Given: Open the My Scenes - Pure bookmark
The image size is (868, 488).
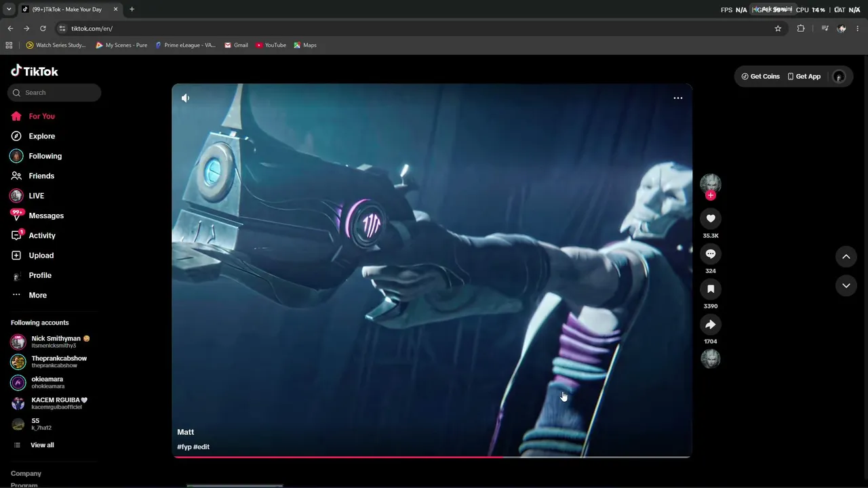Looking at the screenshot, I should pos(121,45).
